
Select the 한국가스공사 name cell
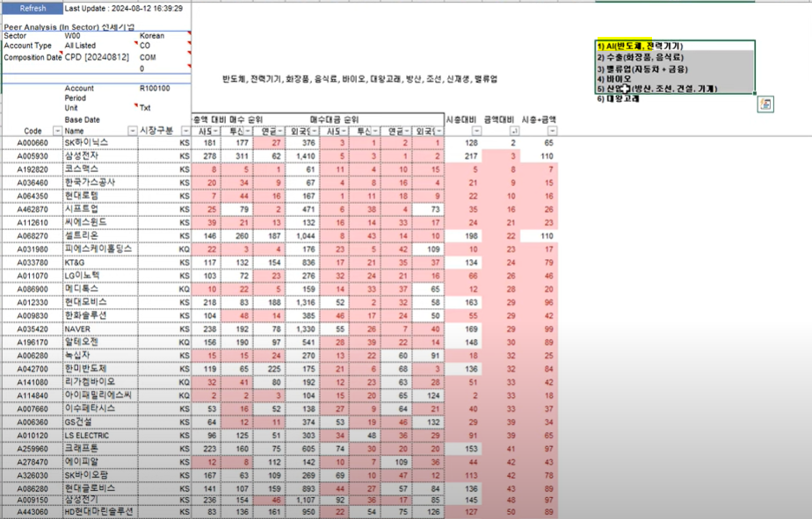coord(100,183)
